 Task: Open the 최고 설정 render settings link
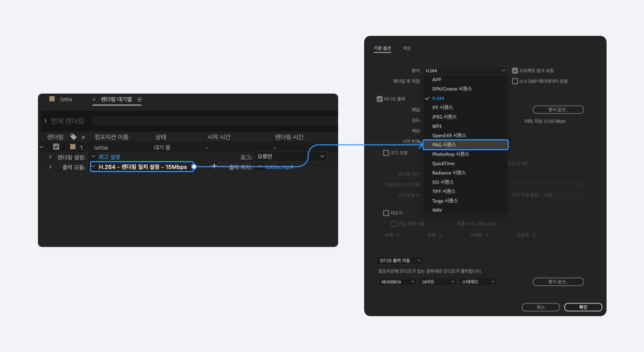pos(109,157)
